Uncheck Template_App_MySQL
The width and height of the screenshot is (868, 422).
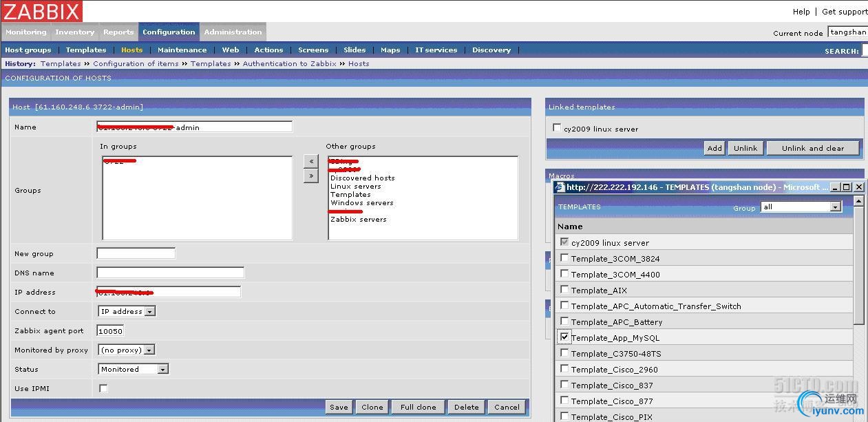click(x=564, y=337)
